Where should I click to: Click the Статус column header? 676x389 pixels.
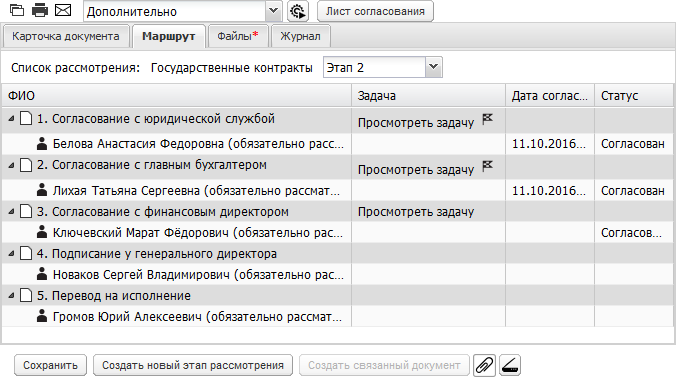click(634, 95)
